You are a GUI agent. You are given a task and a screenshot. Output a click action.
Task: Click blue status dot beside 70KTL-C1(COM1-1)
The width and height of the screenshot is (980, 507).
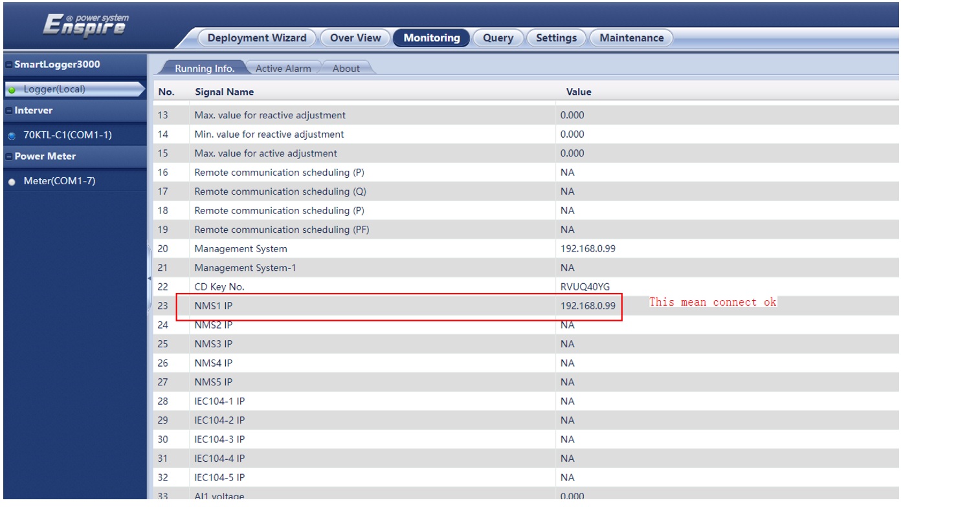click(12, 136)
